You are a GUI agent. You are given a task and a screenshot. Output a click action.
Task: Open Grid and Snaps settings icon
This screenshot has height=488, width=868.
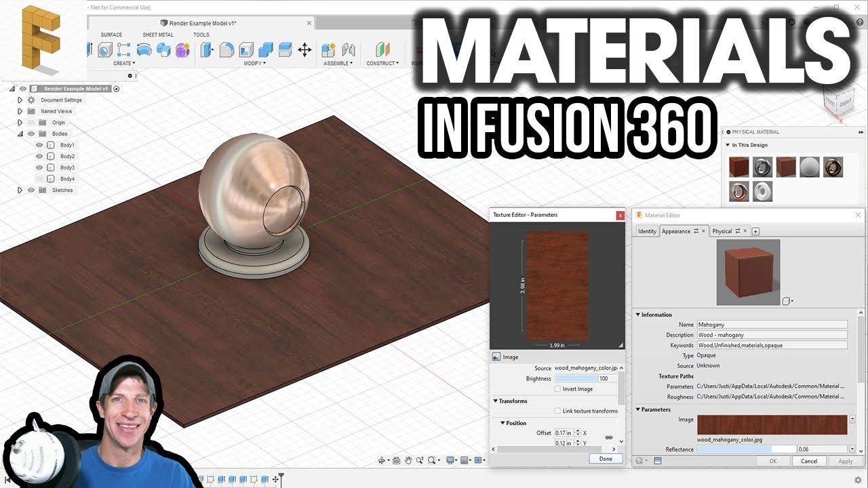click(465, 460)
